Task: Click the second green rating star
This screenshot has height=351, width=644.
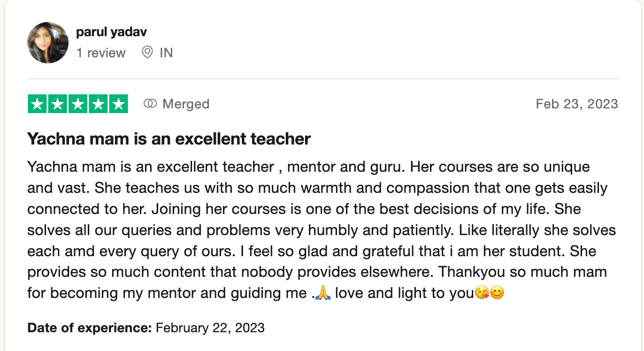Action: (58, 104)
